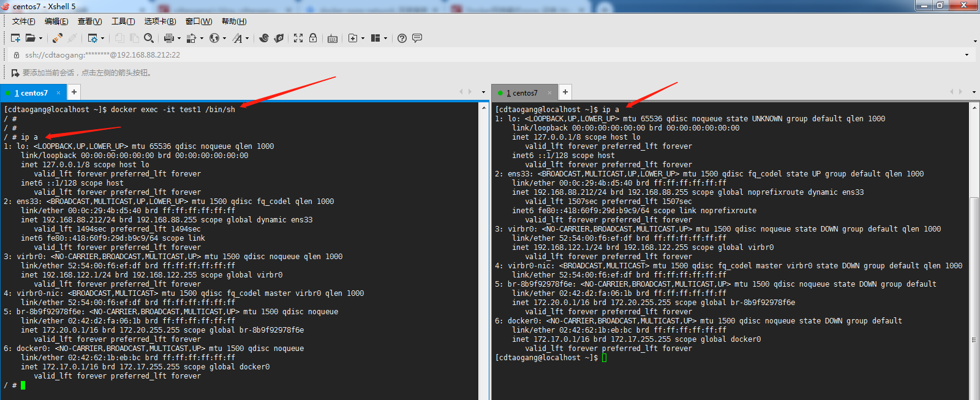
Task: Open right pane tab list dropdown
Action: tap(974, 92)
